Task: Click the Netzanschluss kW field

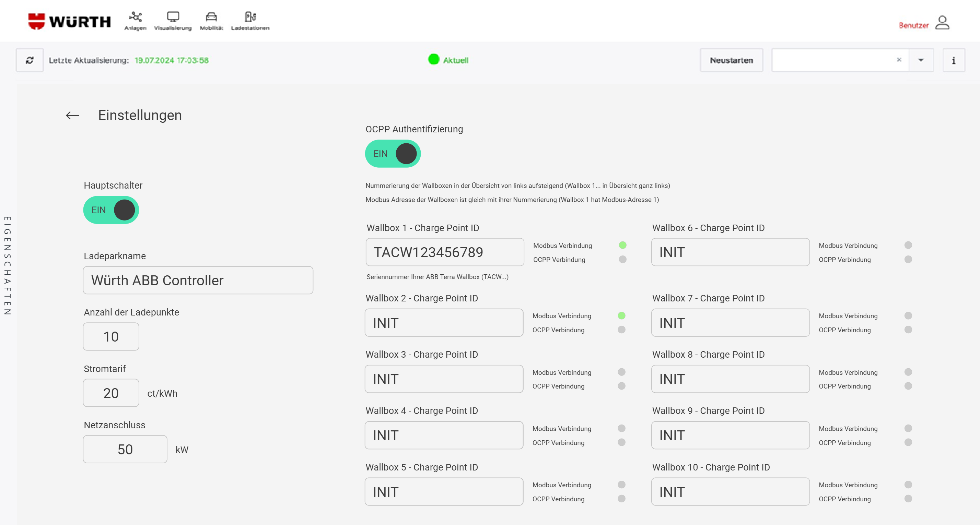Action: [125, 449]
